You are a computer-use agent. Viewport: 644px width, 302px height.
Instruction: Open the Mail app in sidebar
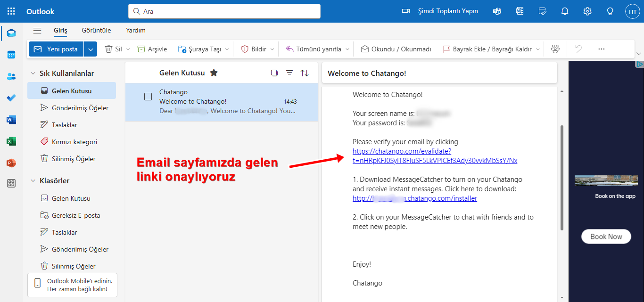click(11, 33)
